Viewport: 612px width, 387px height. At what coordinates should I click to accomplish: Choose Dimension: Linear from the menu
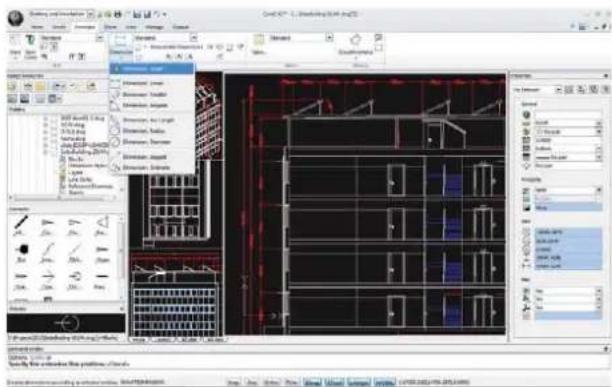coord(152,83)
